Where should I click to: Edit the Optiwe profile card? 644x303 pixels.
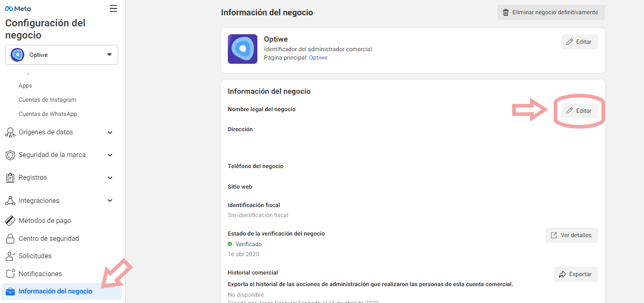(x=579, y=42)
